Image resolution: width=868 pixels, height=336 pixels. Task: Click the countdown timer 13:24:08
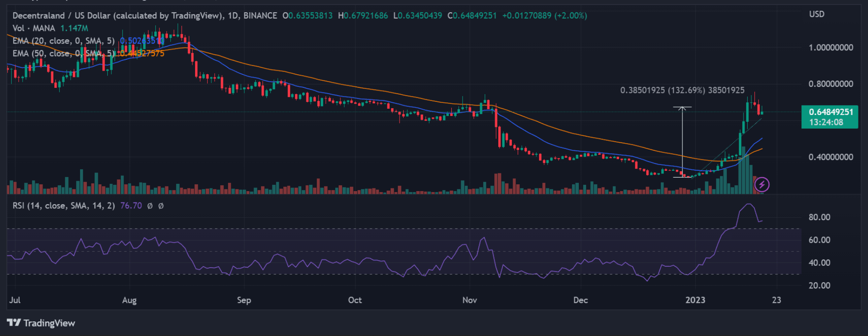pos(826,122)
